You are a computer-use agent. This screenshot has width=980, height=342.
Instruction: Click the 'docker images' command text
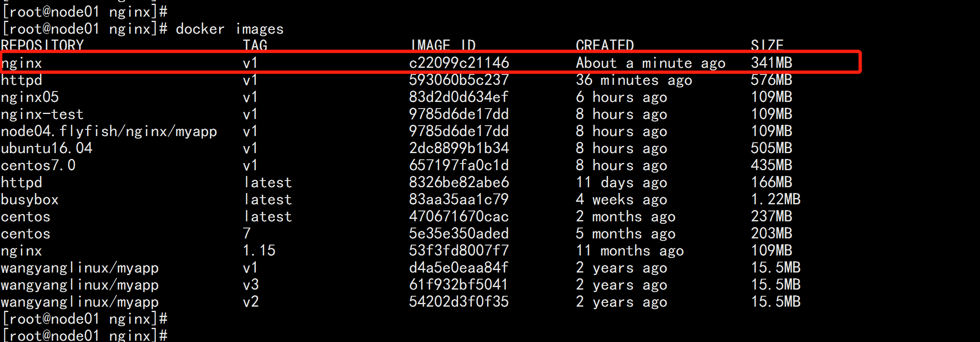pyautogui.click(x=230, y=29)
